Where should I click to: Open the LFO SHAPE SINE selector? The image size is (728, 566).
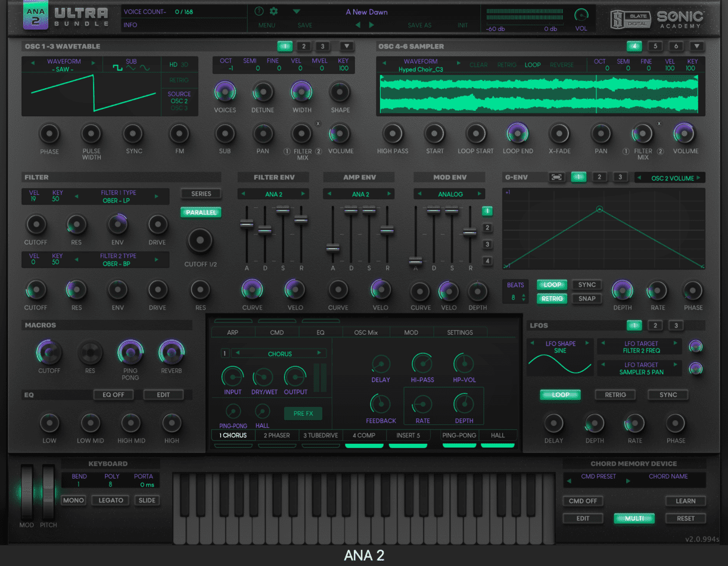tap(560, 347)
